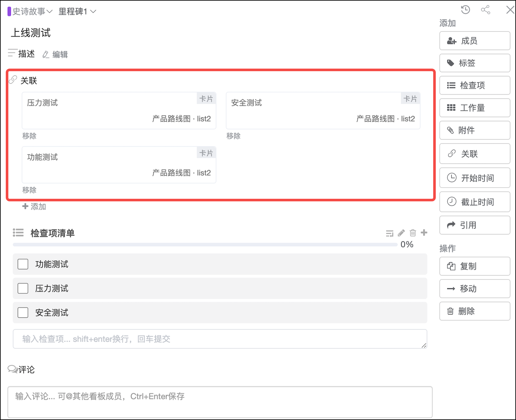The height and width of the screenshot is (420, 516).
Task: Tick the 压力测试 checklist item
Action: (23, 288)
